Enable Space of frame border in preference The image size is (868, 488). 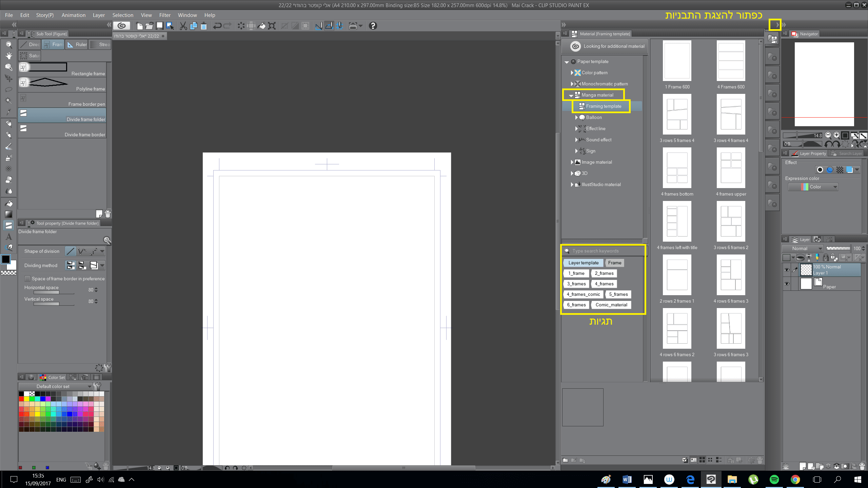(28, 279)
